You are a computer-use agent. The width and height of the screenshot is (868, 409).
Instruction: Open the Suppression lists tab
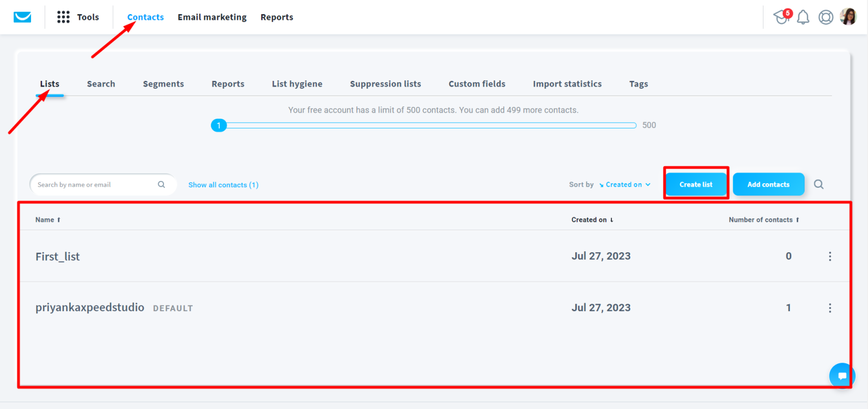(x=385, y=83)
